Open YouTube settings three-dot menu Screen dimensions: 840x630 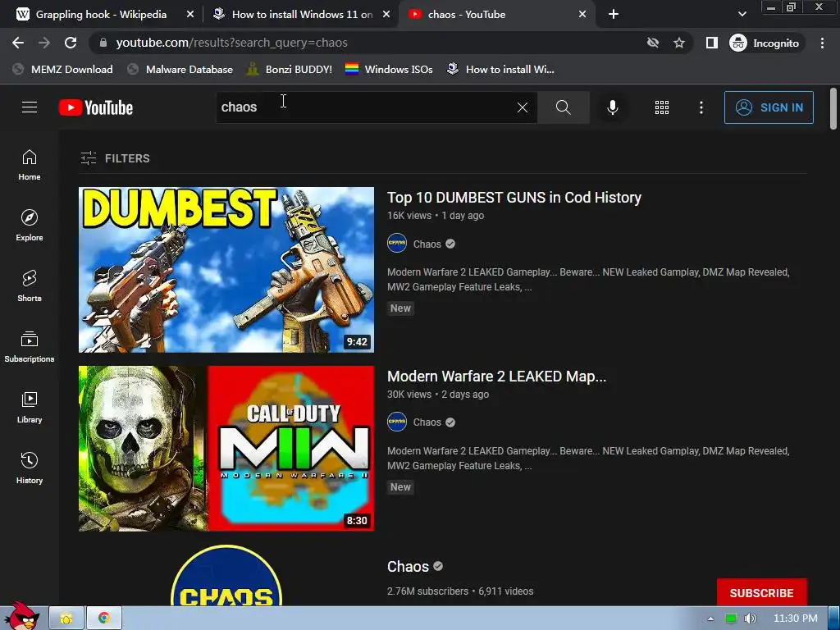pyautogui.click(x=701, y=107)
